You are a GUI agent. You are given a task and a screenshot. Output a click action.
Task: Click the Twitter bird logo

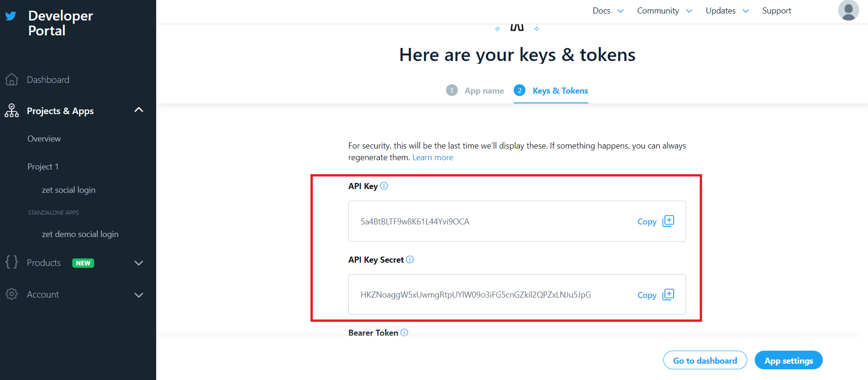11,16
